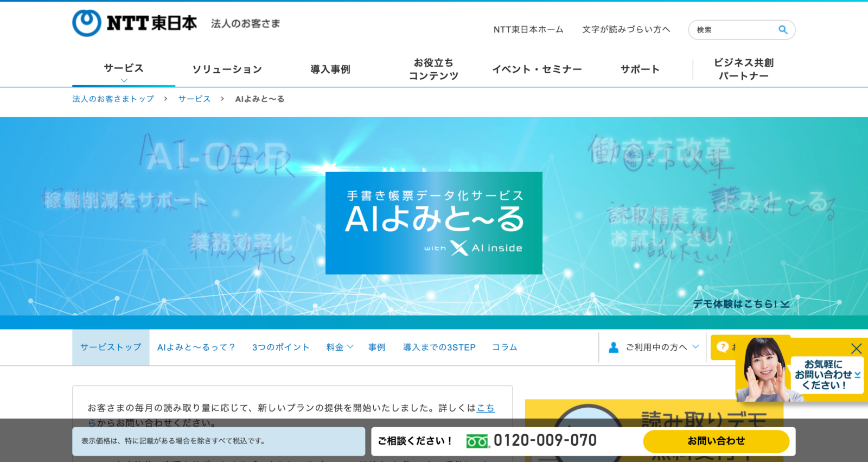This screenshot has height=462, width=868.
Task: Click yellow お問い合わせ button
Action: coord(716,441)
